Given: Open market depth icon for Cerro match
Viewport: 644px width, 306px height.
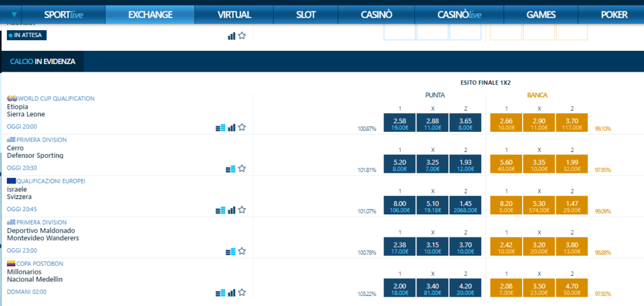Looking at the screenshot, I should pos(230,169).
